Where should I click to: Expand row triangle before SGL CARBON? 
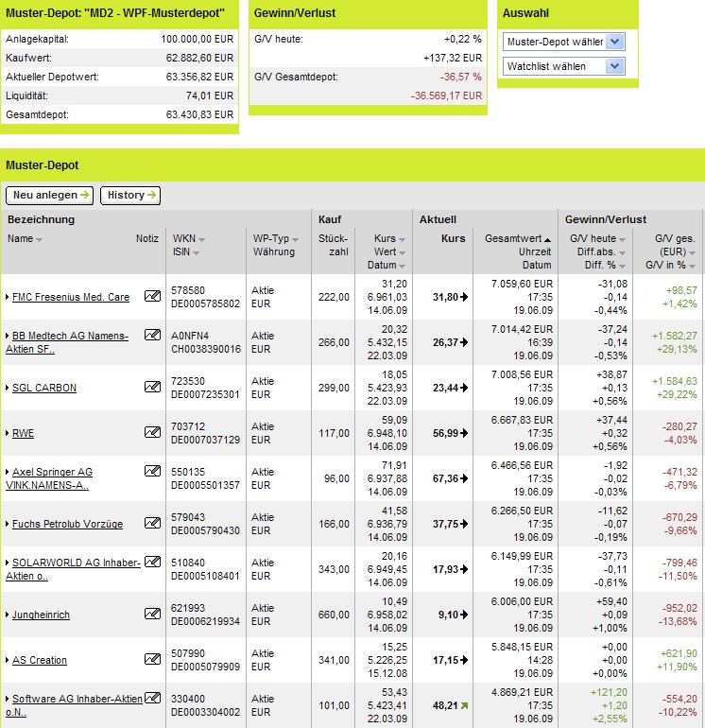pyautogui.click(x=7, y=388)
